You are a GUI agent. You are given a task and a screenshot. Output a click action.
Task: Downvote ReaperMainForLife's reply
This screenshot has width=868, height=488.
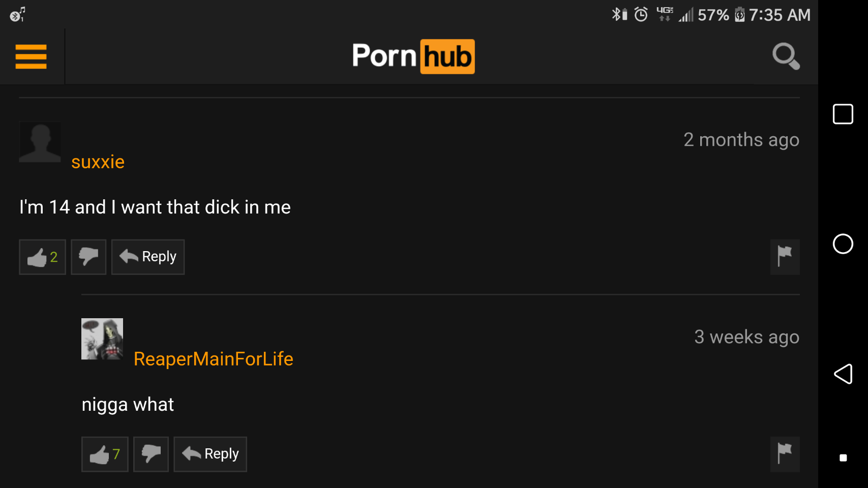coord(151,454)
